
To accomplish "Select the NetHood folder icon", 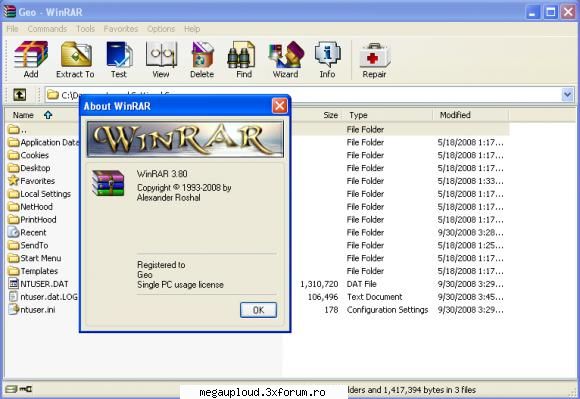I will pos(14,206).
